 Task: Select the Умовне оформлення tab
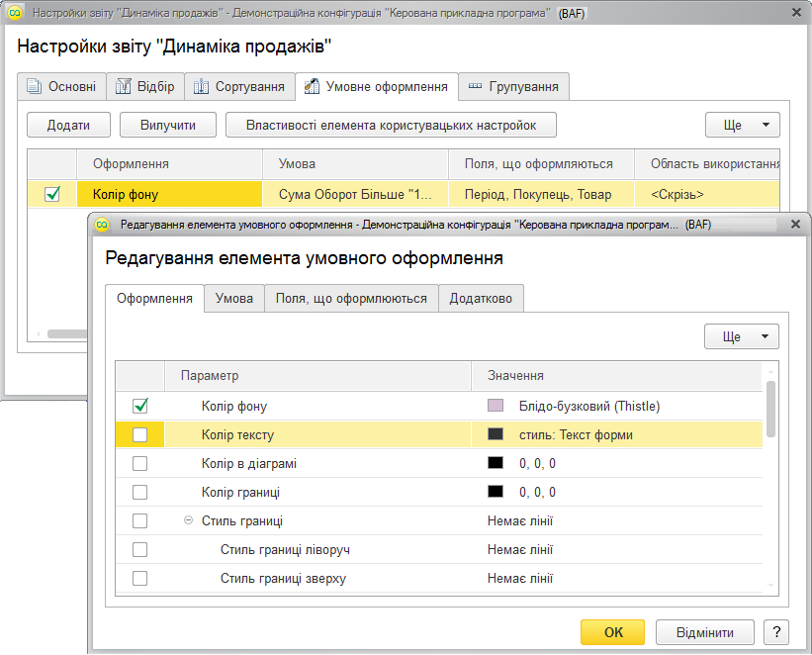(x=377, y=86)
